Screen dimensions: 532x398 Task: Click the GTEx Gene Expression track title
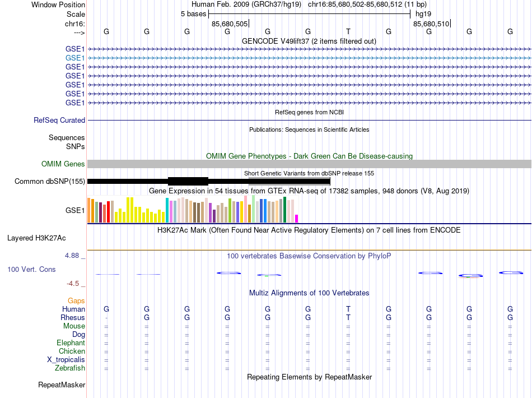point(309,191)
